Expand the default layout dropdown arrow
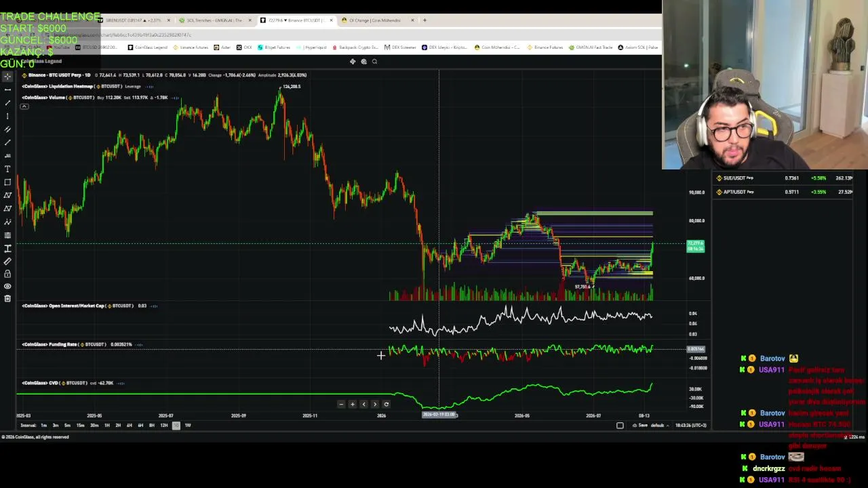This screenshot has height=488, width=868. coord(667,426)
